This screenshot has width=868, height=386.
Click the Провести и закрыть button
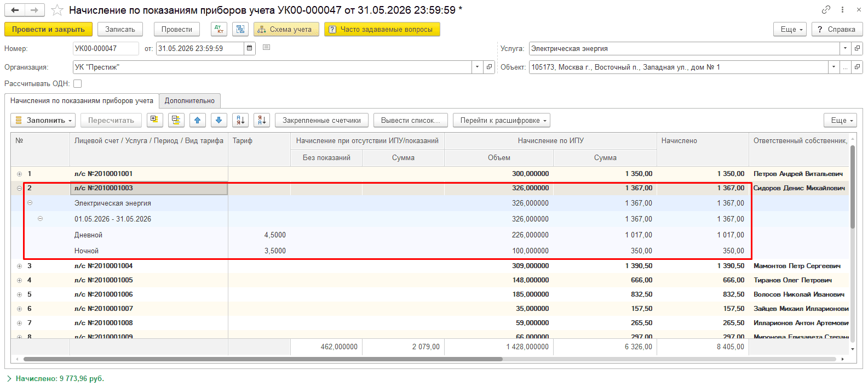pyautogui.click(x=48, y=30)
